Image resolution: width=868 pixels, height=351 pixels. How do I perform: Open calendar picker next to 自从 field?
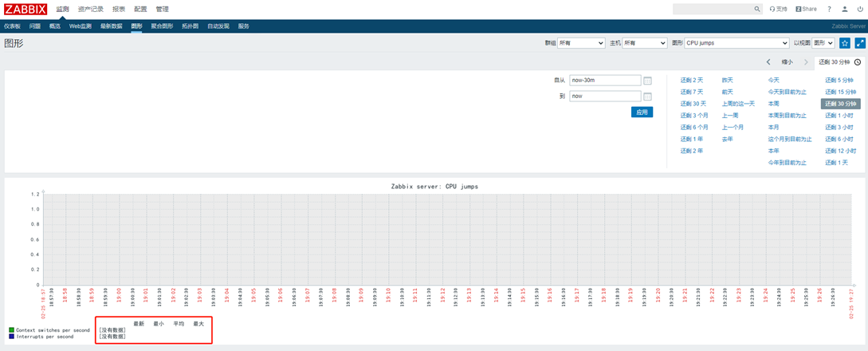tap(647, 81)
